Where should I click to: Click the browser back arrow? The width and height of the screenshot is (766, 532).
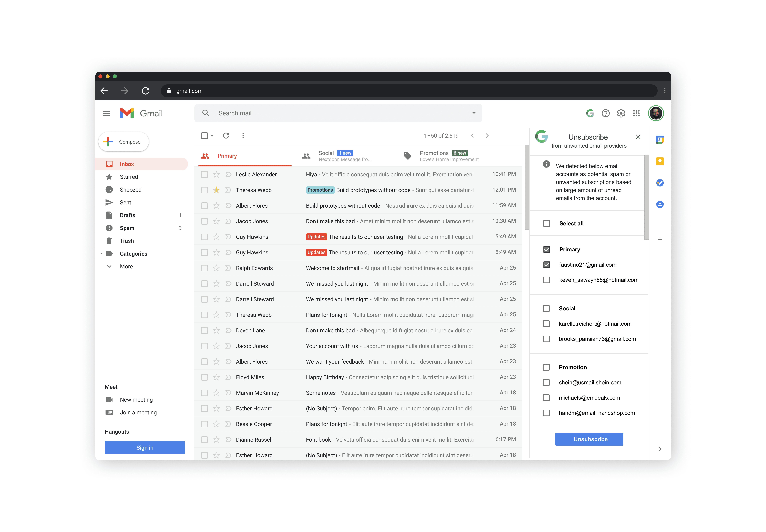104,91
